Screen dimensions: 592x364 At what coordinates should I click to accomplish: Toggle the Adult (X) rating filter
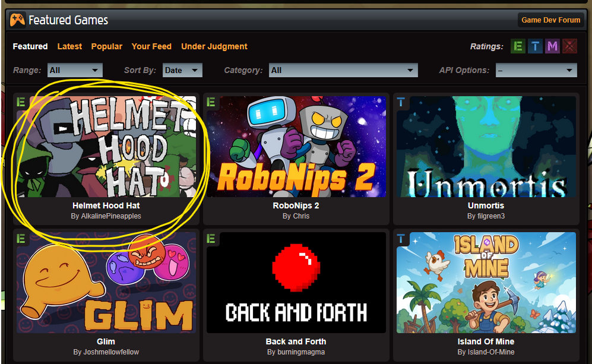click(569, 46)
